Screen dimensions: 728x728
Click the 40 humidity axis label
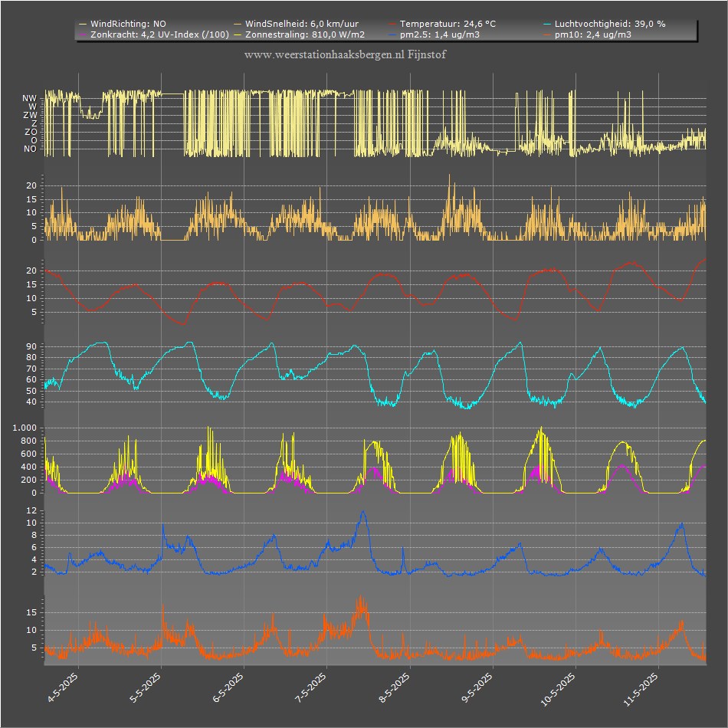point(31,402)
